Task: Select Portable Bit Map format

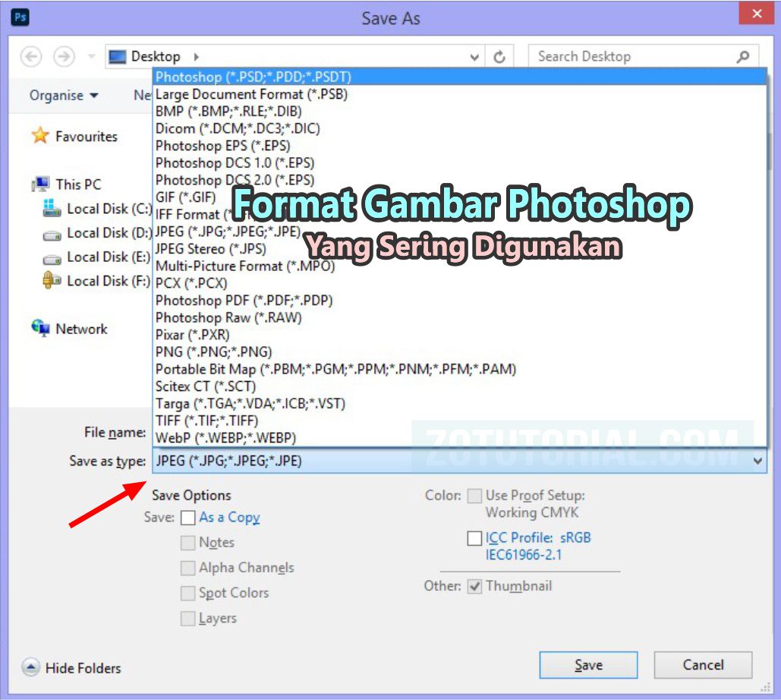Action: click(459, 369)
